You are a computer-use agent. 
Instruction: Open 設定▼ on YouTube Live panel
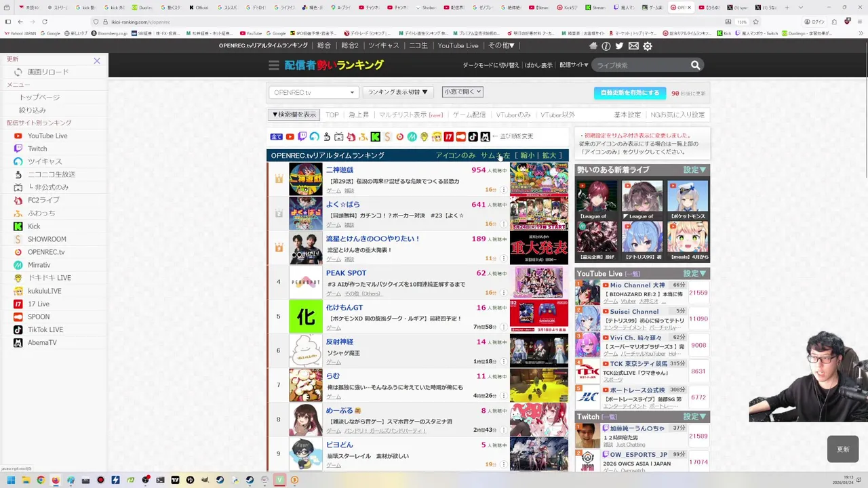(x=695, y=273)
